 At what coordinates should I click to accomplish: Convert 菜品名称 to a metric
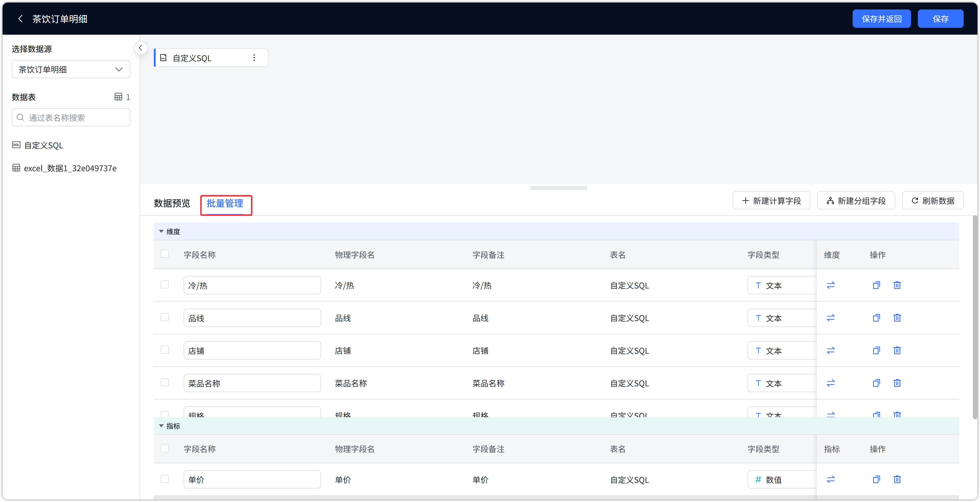coord(831,383)
